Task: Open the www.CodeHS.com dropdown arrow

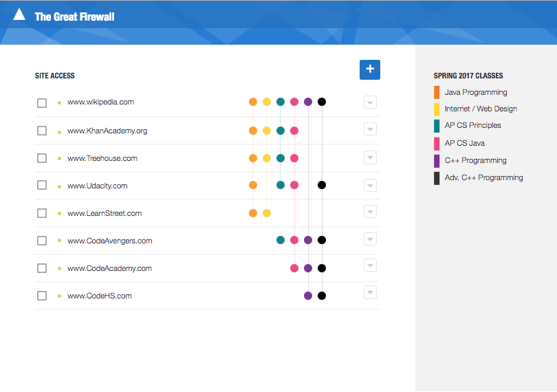Action: [370, 292]
